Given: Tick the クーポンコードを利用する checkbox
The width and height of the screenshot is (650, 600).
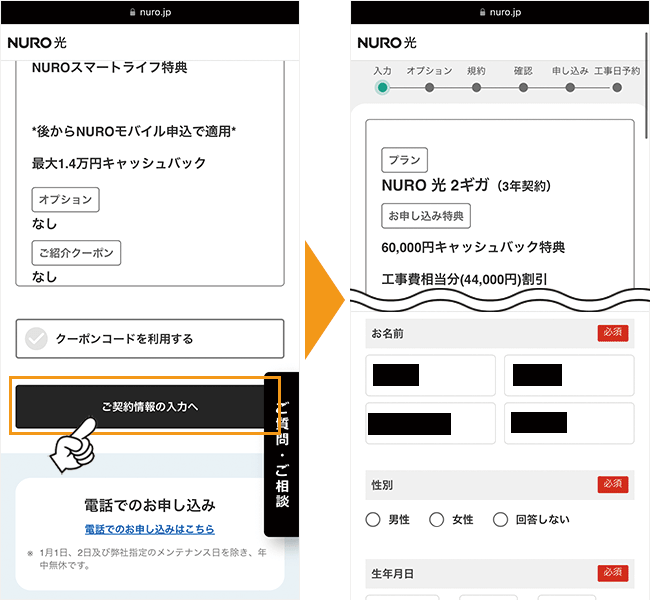Looking at the screenshot, I should pos(36,339).
